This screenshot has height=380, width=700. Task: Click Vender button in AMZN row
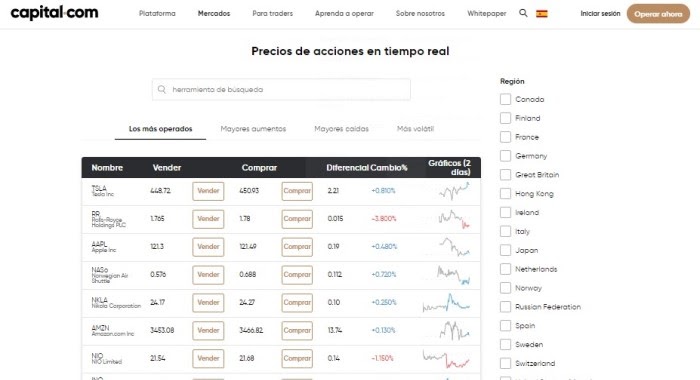point(208,330)
